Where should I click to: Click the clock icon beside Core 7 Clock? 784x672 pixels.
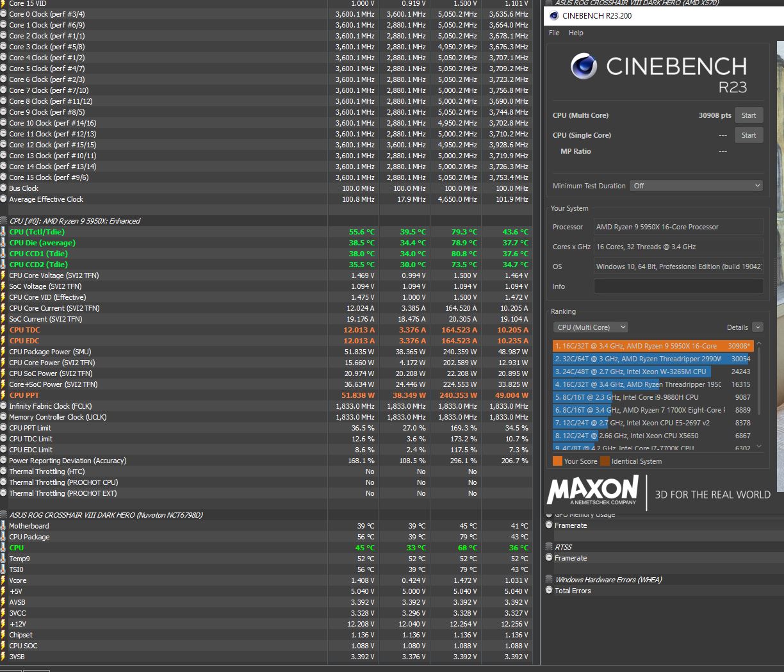click(3, 90)
